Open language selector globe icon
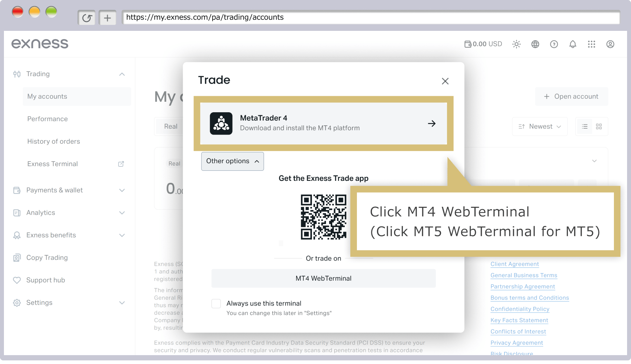 pos(535,44)
